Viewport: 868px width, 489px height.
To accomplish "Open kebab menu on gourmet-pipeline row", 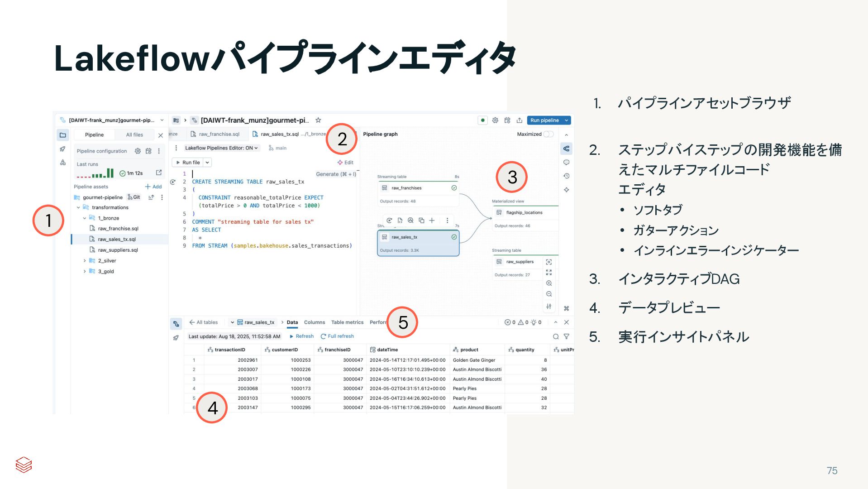I will click(162, 197).
